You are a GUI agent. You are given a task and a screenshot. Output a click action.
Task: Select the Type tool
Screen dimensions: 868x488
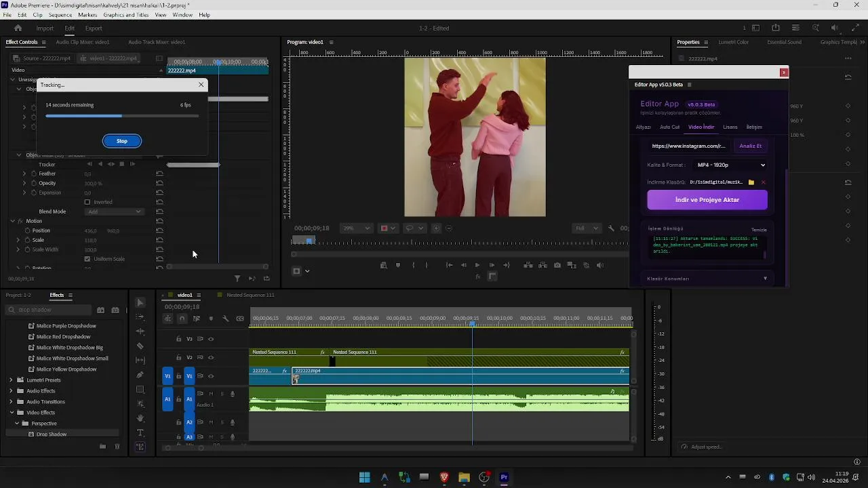[x=140, y=432]
